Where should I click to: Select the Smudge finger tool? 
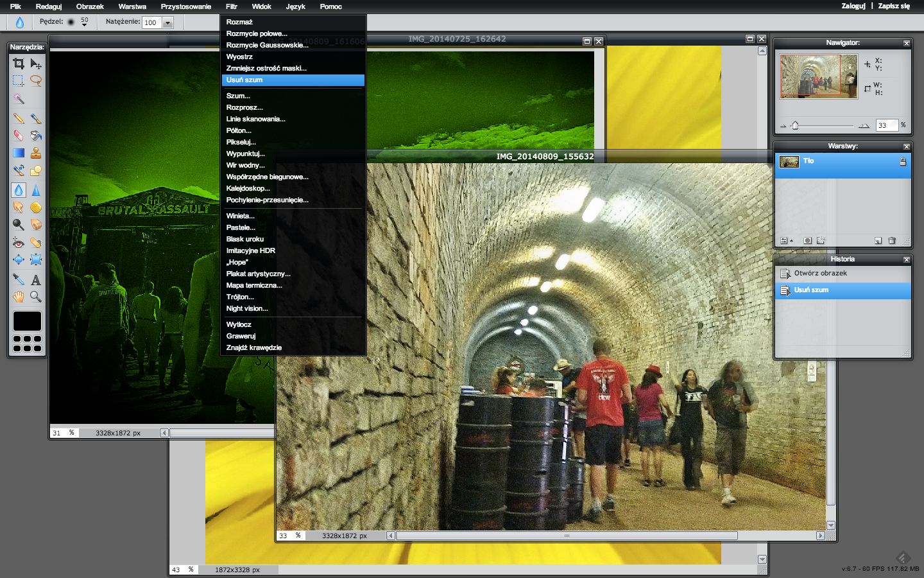click(x=19, y=207)
